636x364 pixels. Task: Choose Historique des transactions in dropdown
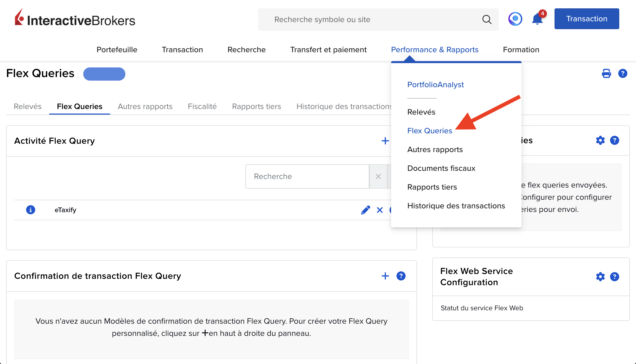tap(456, 206)
